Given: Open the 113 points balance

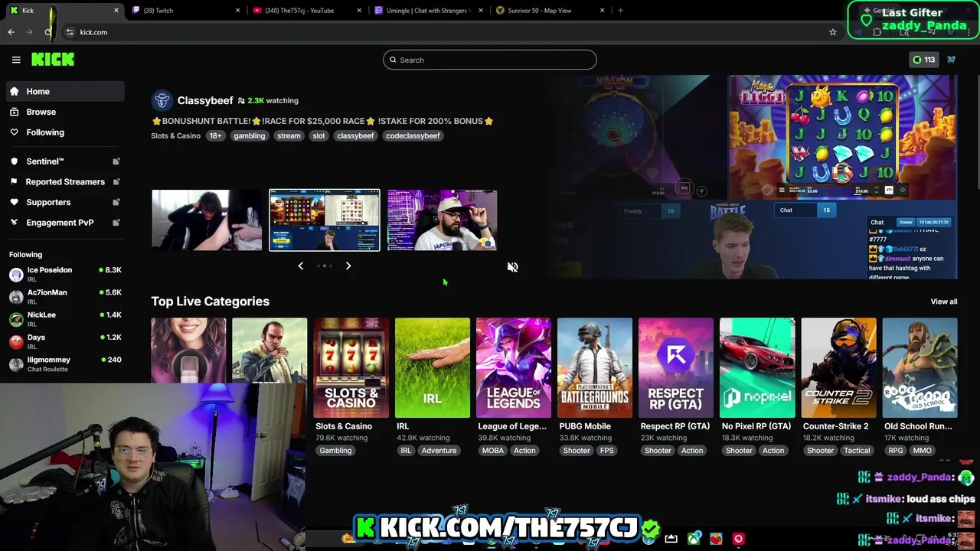Looking at the screenshot, I should pyautogui.click(x=923, y=60).
